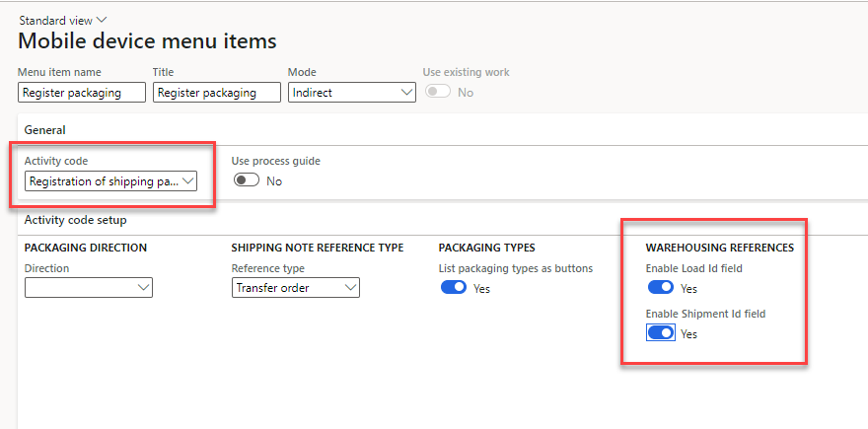Click the PACKAGING TYPES group heading
Image resolution: width=868 pixels, height=429 pixels.
(x=487, y=248)
